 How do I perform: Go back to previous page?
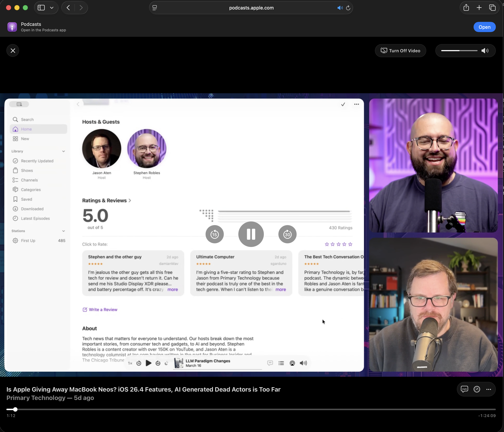point(68,8)
